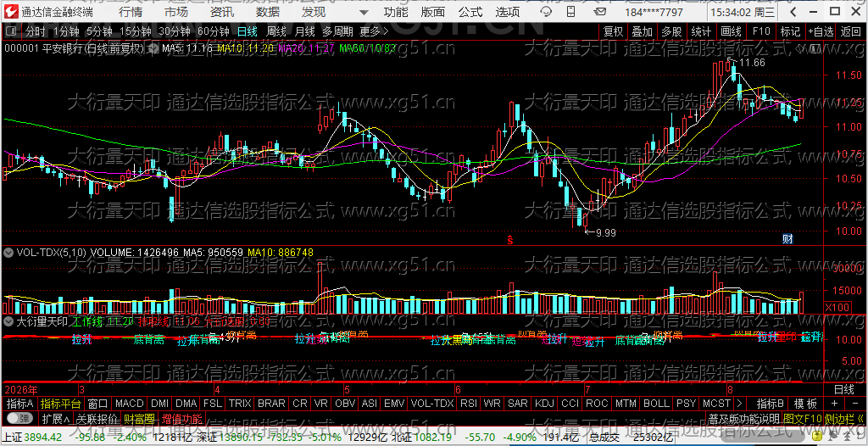Image resolution: width=868 pixels, height=446 pixels.
Task: Open the 数据 menu
Action: [268, 12]
